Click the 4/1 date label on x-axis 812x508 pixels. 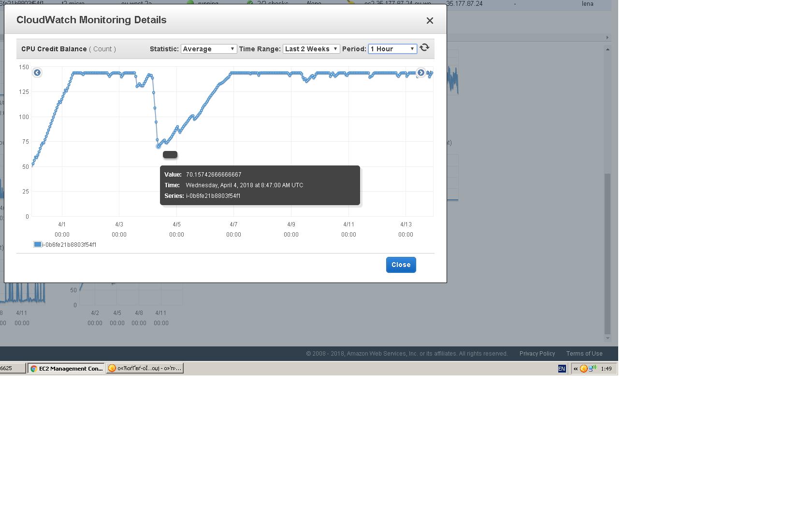[62, 224]
